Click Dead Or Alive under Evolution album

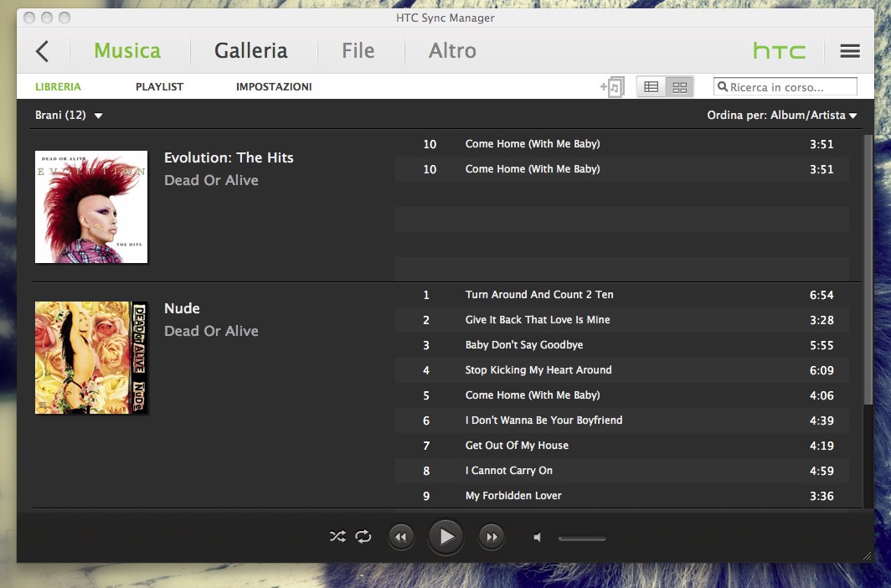click(x=211, y=180)
